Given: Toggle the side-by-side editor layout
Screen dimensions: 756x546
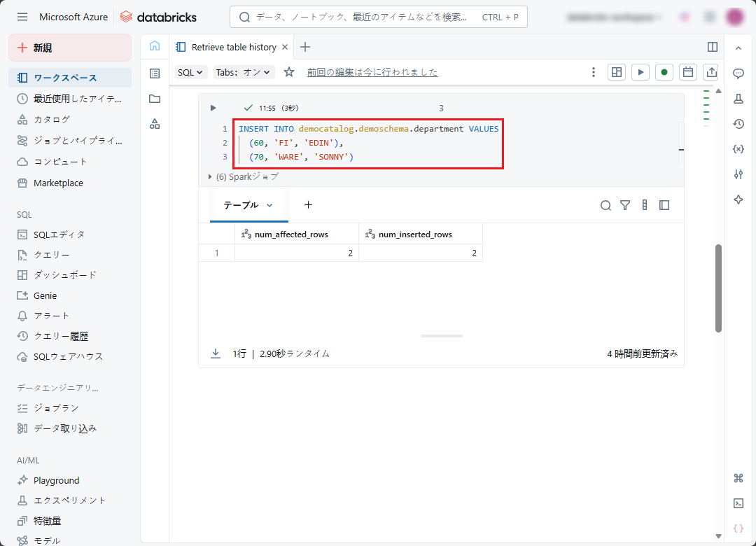Looking at the screenshot, I should coord(713,47).
